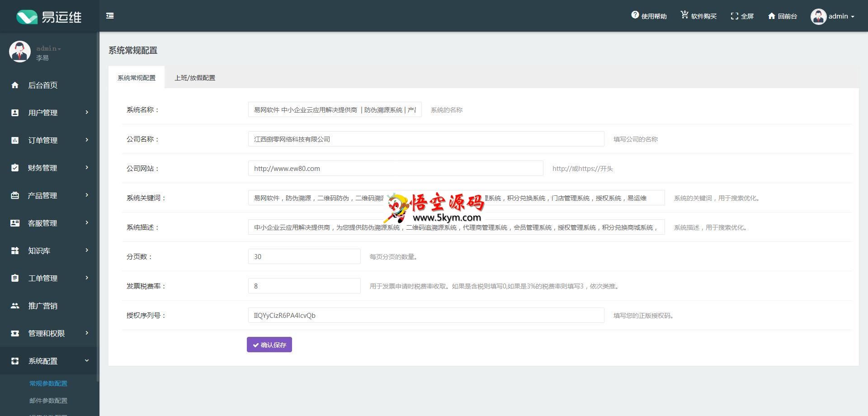Click the 管理和权限 ticket icon

click(15, 333)
